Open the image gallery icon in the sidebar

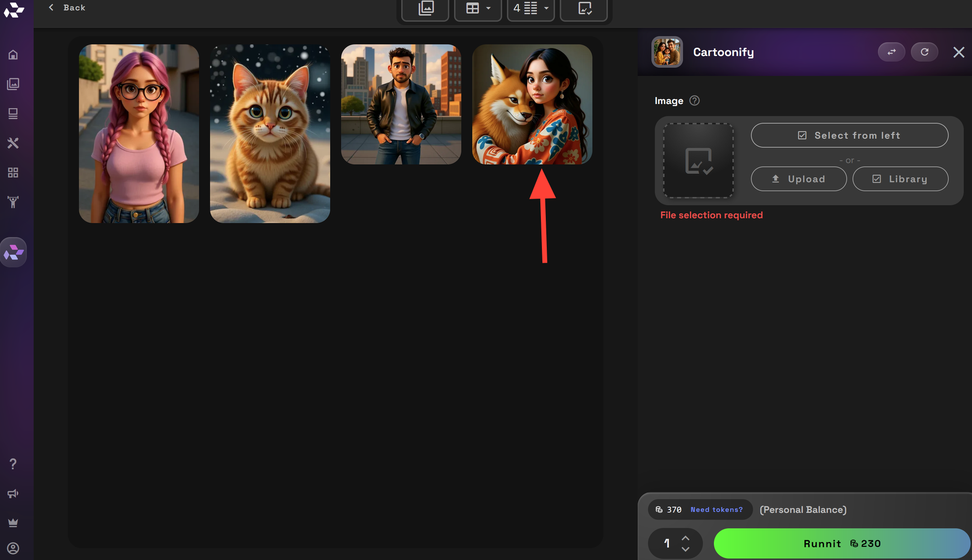coord(13,84)
